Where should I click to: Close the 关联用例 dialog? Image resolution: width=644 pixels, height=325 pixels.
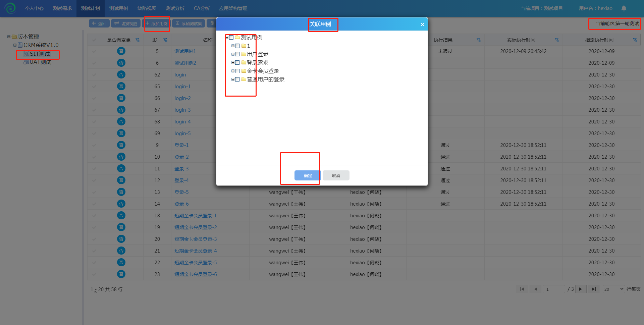pyautogui.click(x=422, y=24)
